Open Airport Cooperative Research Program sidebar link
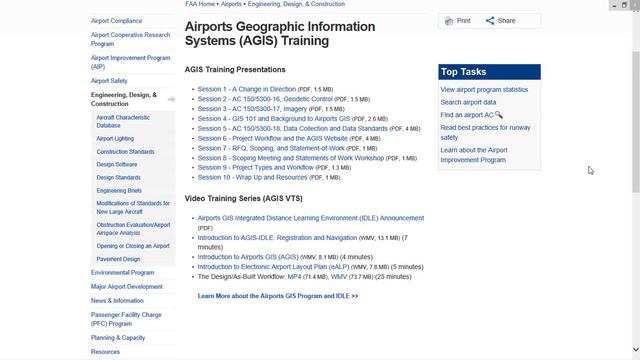 [130, 39]
